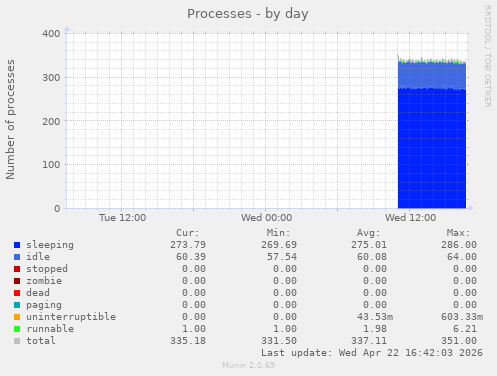Click the 'runnable' legend label

50,329
